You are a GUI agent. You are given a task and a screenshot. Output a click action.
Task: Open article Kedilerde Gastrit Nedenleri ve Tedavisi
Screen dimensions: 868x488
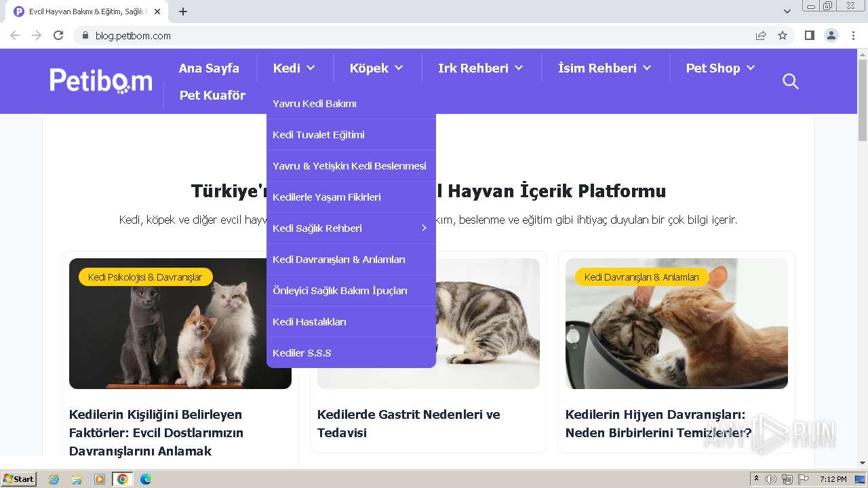pyautogui.click(x=409, y=424)
